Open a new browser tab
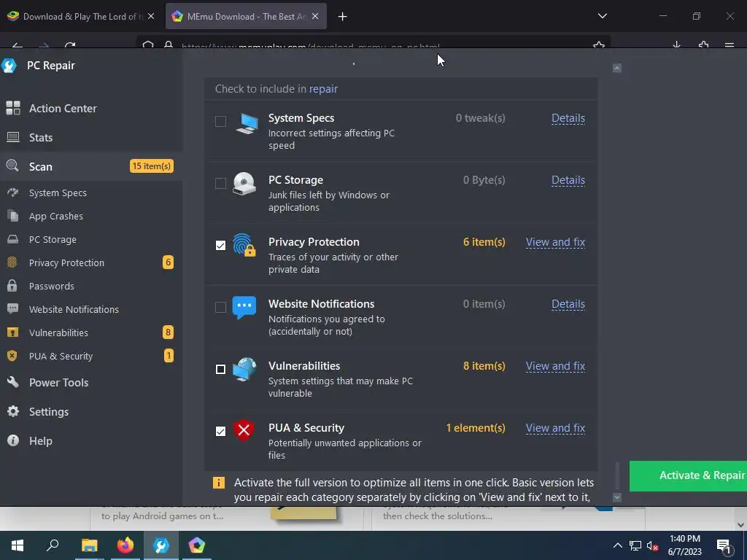 343,17
